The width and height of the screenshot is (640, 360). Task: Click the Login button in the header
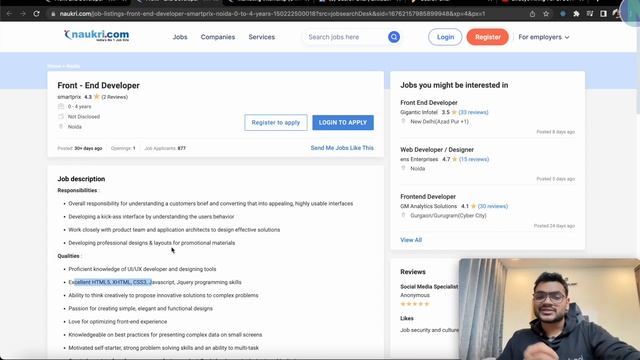coord(445,37)
